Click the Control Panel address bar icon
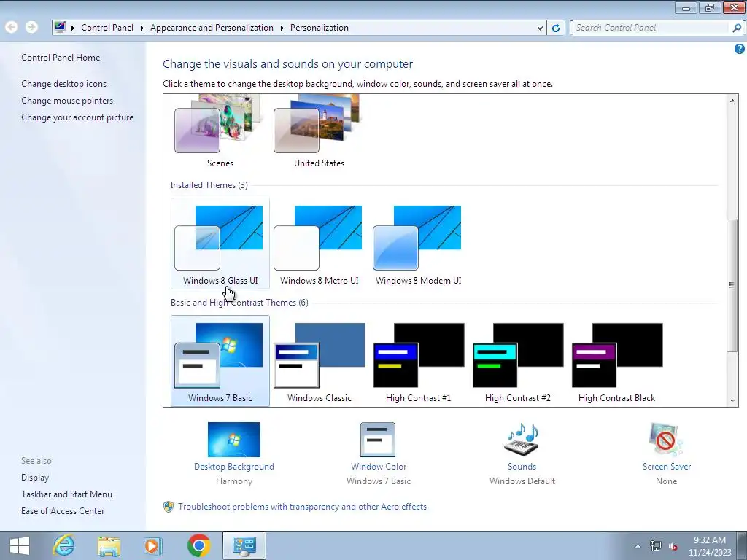747x560 pixels. tap(60, 27)
